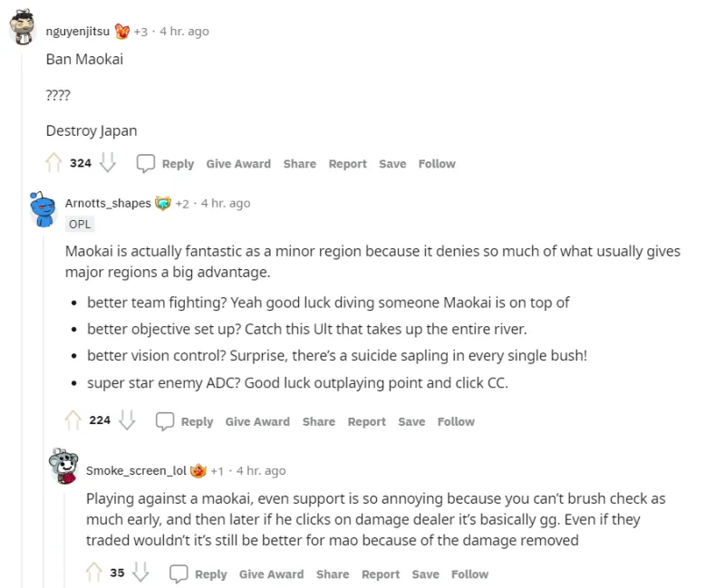Open Arnotts_shapes' profile avatar
This screenshot has width=725, height=588.
pyautogui.click(x=42, y=208)
